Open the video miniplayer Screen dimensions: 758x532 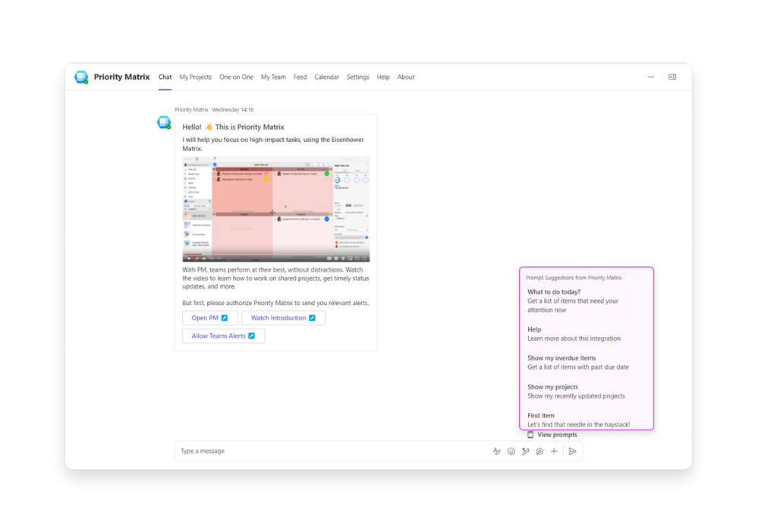[350, 258]
